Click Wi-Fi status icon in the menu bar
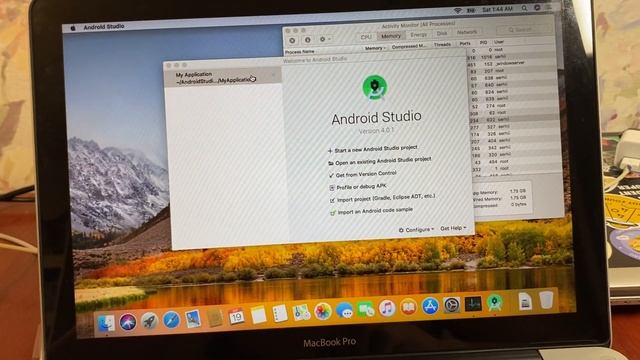640x360 pixels. tap(458, 11)
